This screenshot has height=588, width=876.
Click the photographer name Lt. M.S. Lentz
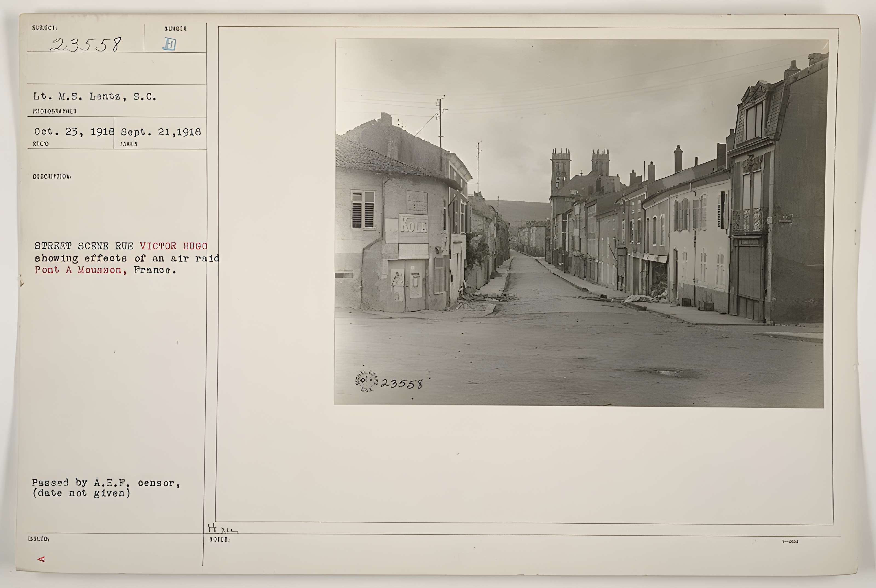point(94,97)
